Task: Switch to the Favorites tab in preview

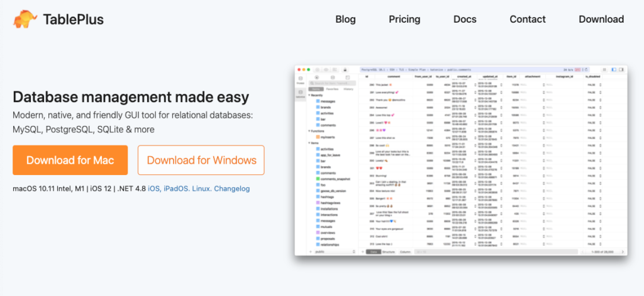Action: tap(332, 89)
